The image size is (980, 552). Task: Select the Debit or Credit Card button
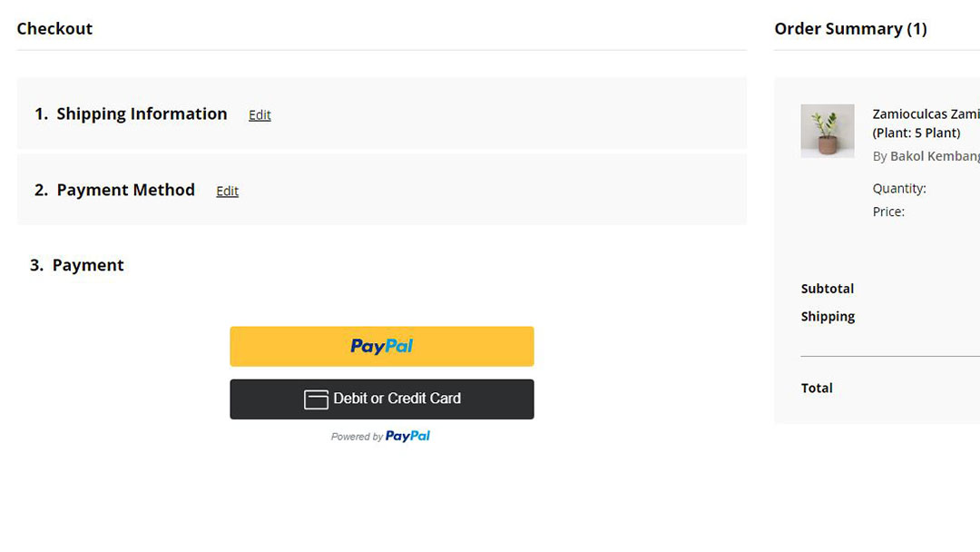tap(381, 399)
